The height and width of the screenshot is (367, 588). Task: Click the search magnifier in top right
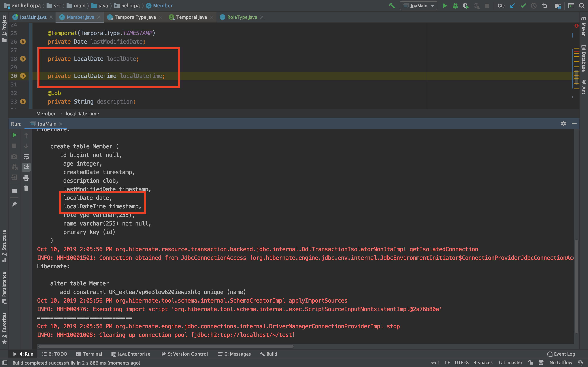click(x=582, y=6)
